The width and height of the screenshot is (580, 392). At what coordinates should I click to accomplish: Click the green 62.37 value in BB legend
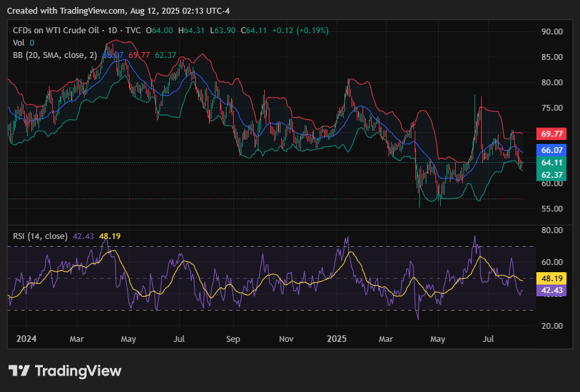click(x=165, y=55)
